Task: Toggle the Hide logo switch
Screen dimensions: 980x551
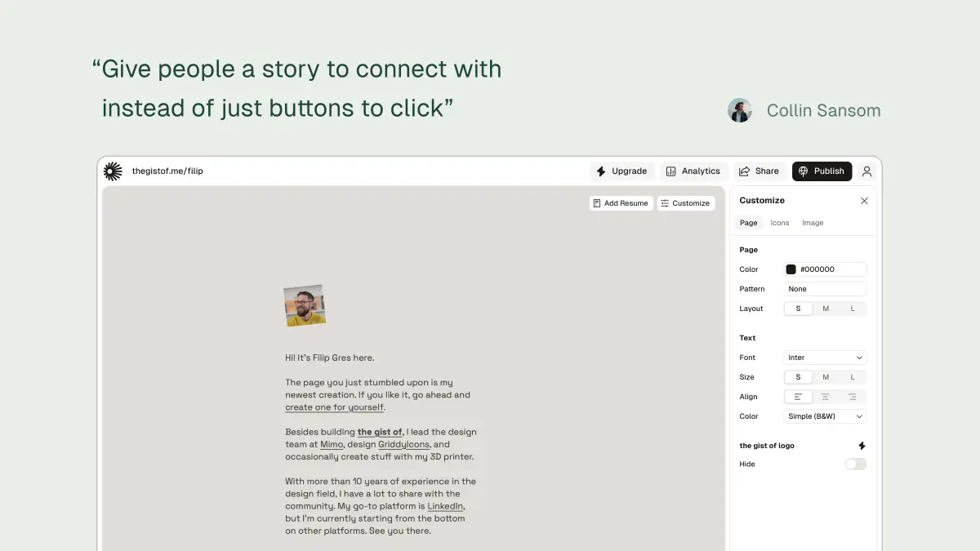Action: pyautogui.click(x=855, y=464)
